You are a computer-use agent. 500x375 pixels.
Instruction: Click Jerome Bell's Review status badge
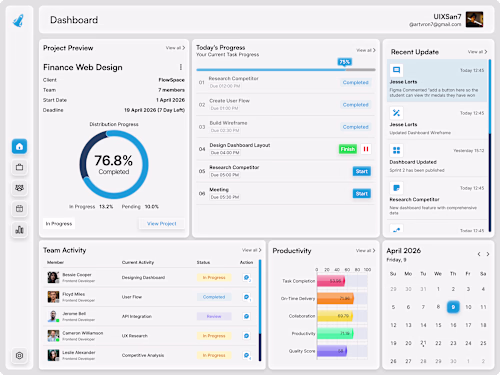pyautogui.click(x=214, y=316)
